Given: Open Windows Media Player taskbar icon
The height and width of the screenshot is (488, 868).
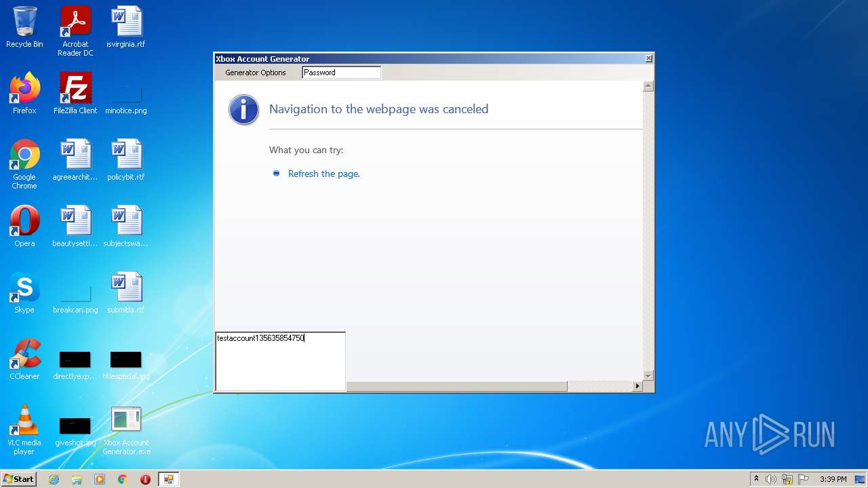Looking at the screenshot, I should (100, 479).
